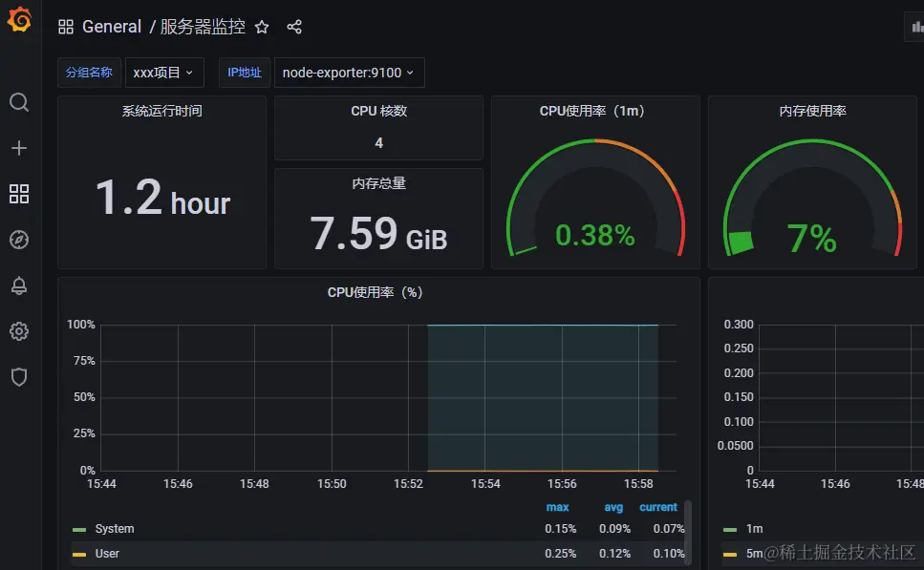Toggle the 5m load series legend
This screenshot has height=570, width=924.
pos(754,554)
